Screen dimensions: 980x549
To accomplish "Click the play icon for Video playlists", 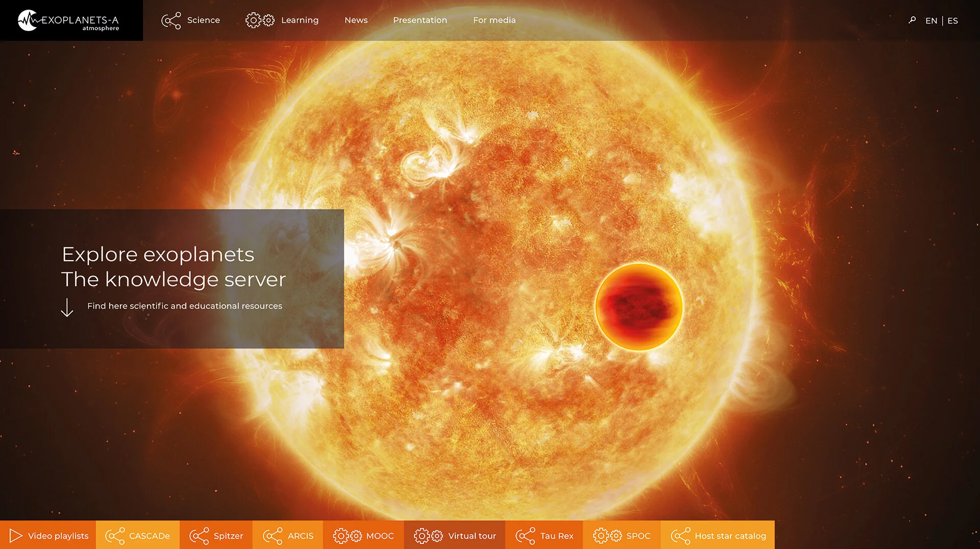I will pos(16,536).
